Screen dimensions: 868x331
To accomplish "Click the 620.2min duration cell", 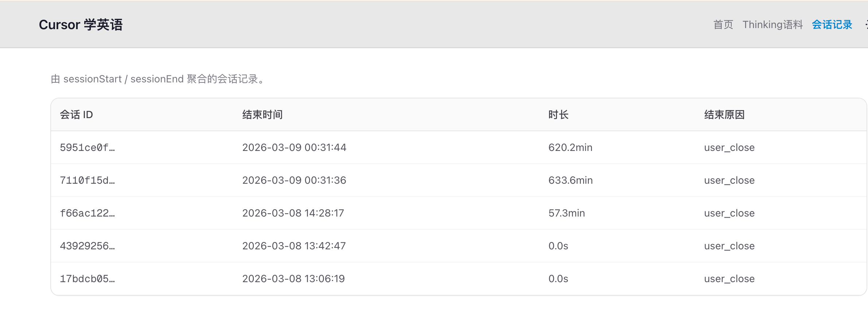I will point(570,148).
